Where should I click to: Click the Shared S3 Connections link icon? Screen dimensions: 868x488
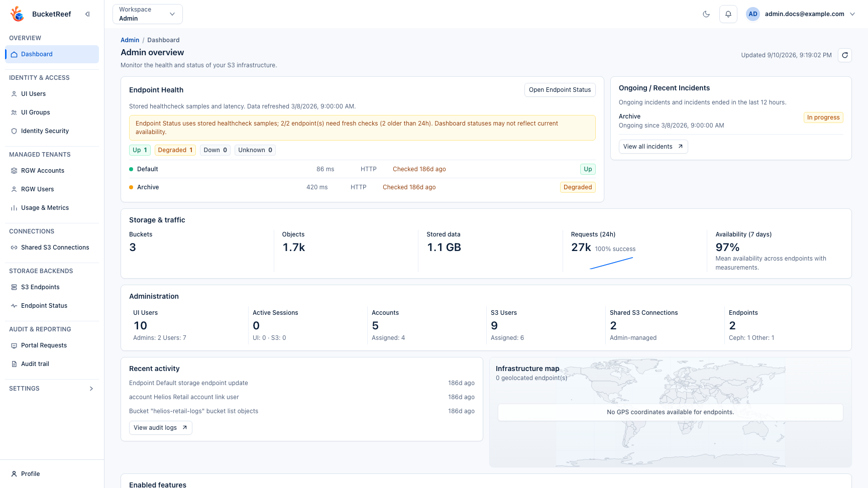point(14,248)
